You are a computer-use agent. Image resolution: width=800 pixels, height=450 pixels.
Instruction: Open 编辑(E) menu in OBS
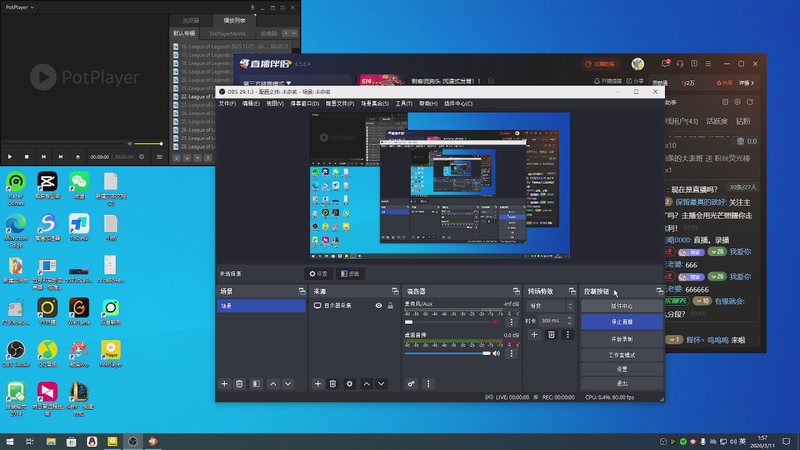(251, 104)
